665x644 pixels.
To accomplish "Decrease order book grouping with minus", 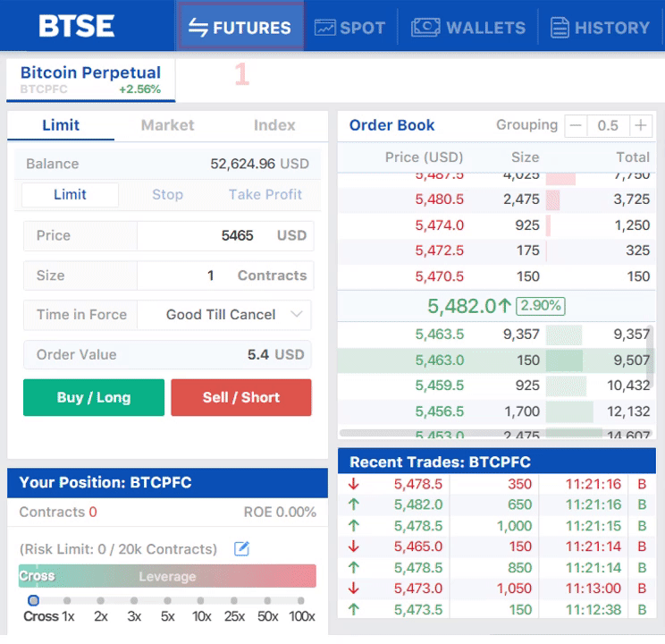I will click(576, 125).
